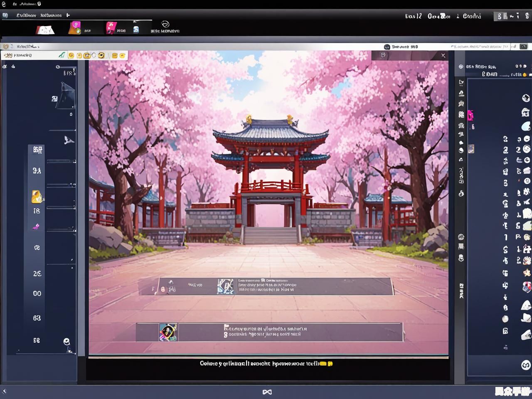
Task: Select the upper dialogue box avatar thumbnail
Action: 225,286
